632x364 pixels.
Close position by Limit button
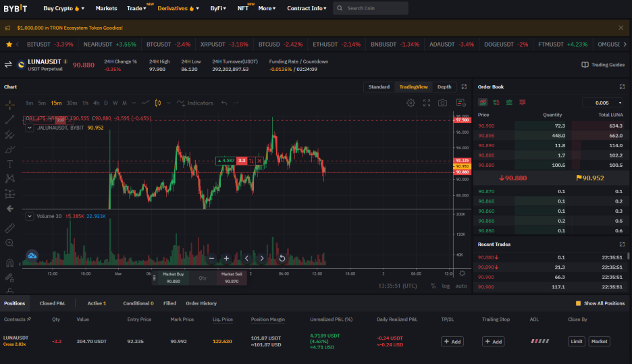577,342
